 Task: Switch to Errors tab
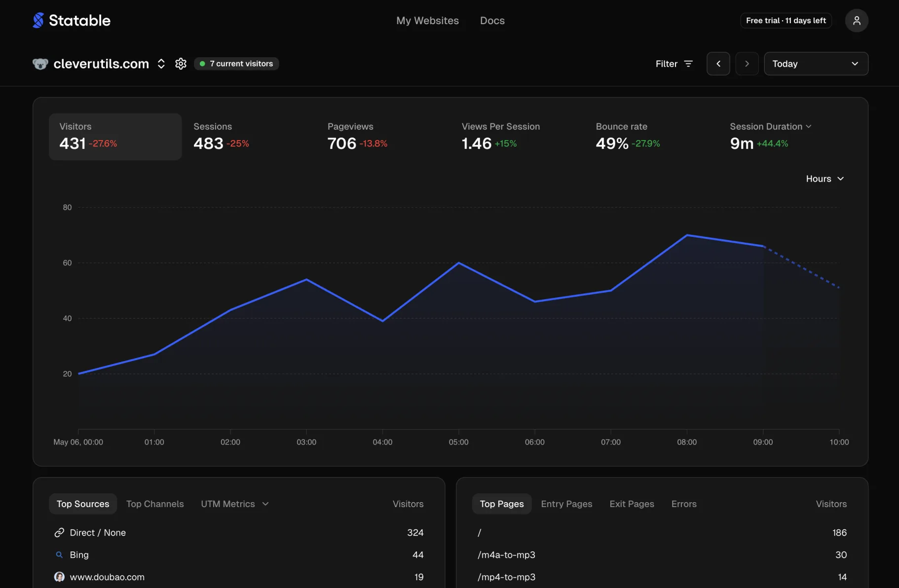[x=684, y=504]
